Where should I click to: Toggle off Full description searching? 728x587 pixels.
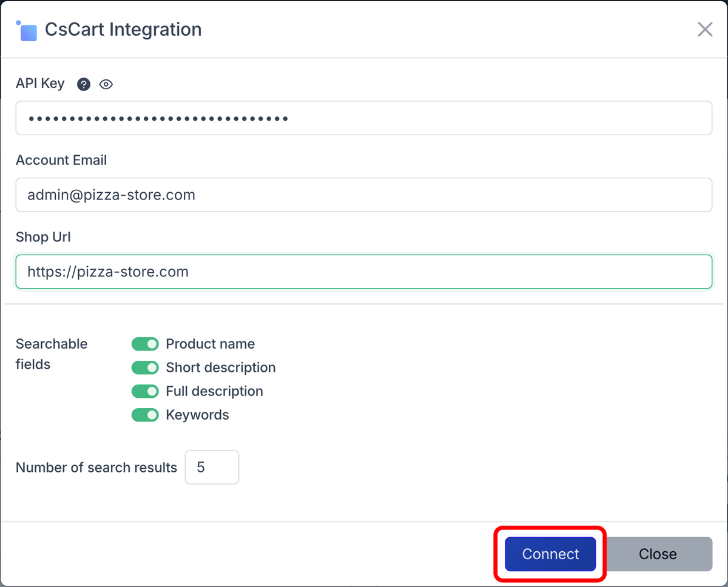click(145, 391)
